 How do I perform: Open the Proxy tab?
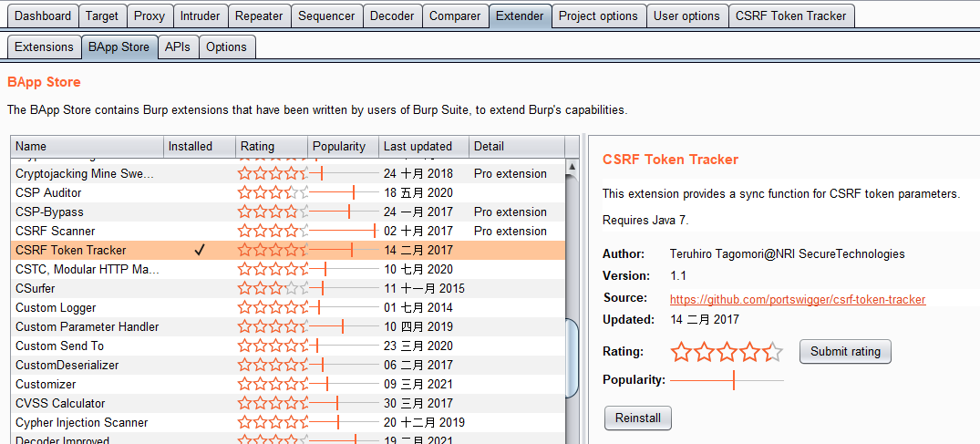pyautogui.click(x=150, y=15)
